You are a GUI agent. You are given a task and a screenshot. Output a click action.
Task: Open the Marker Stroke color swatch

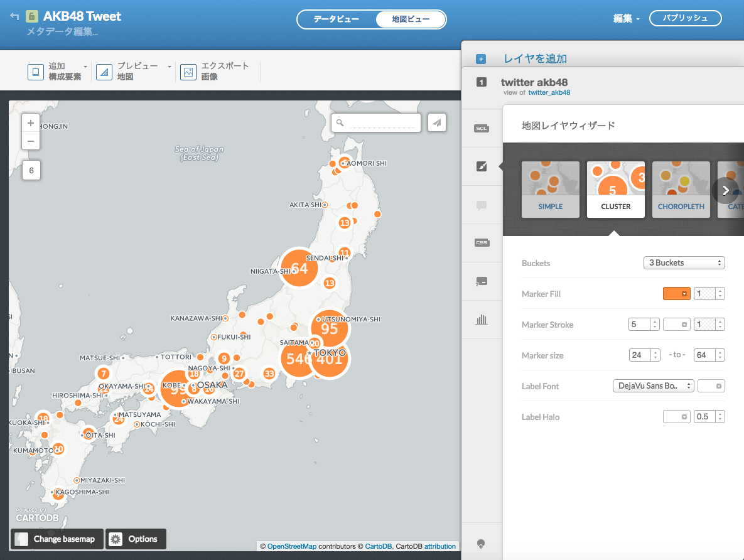pos(676,325)
